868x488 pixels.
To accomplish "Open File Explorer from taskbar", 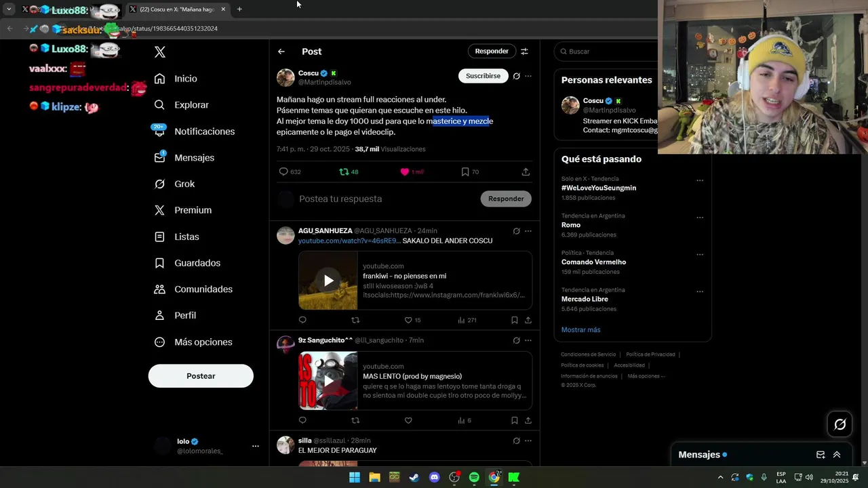I will 374,478.
